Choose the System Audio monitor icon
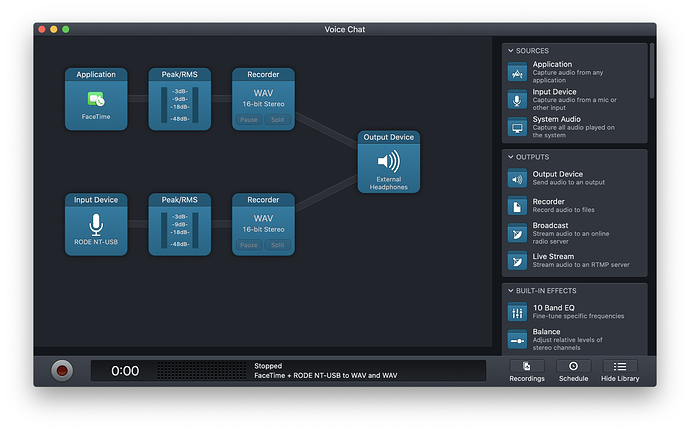Screen dimensions: 690x431 517,128
